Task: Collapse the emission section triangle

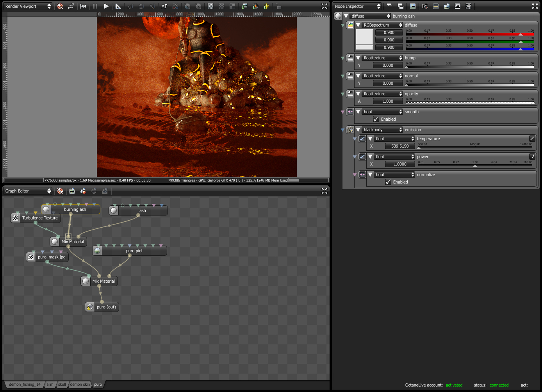Action: [x=358, y=130]
